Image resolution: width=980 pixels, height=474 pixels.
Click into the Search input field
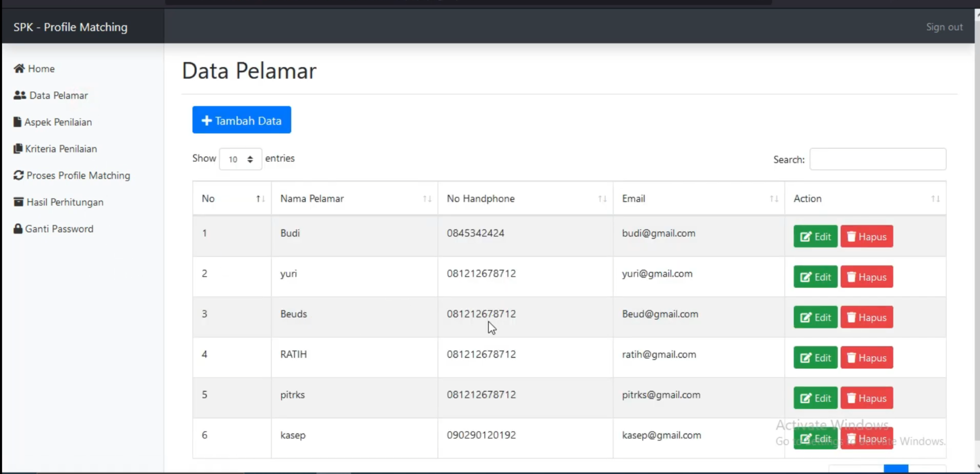click(878, 159)
